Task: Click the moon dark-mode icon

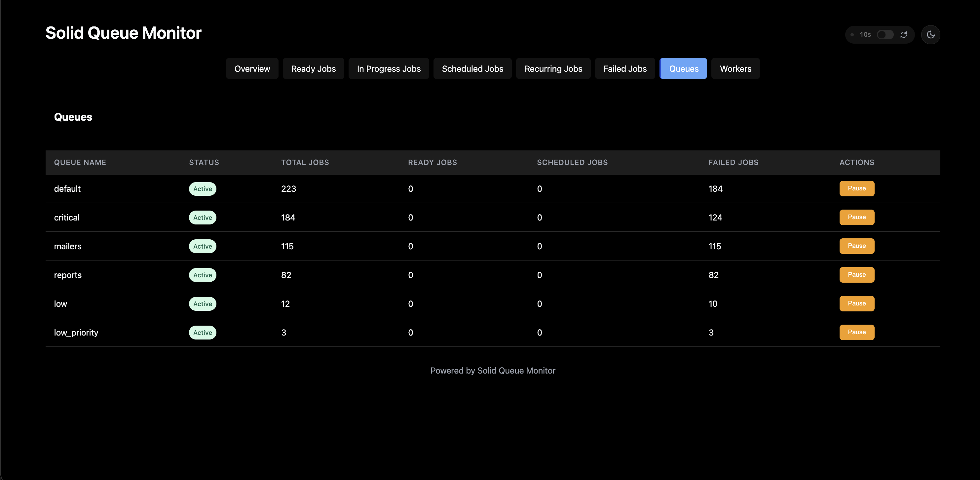Action: (930, 35)
